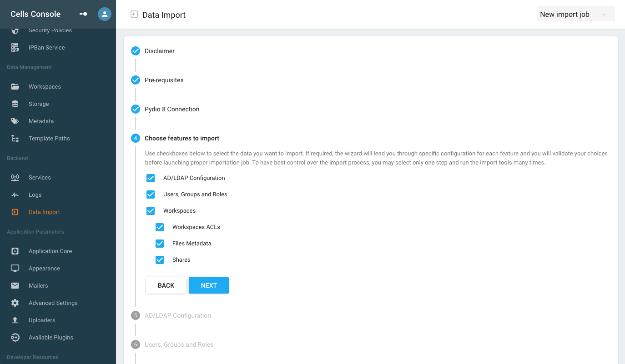
Task: Open Uploaders in the sidebar
Action: click(x=42, y=320)
